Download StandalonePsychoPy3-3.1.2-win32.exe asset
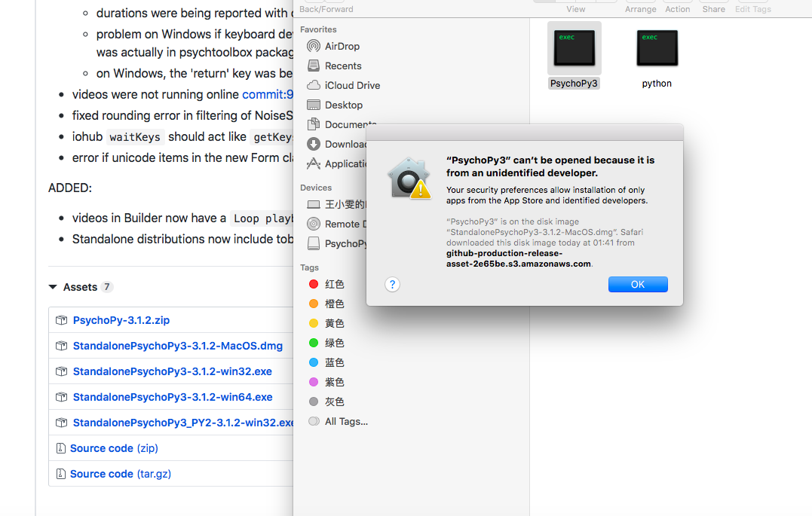This screenshot has height=516, width=812. point(173,371)
